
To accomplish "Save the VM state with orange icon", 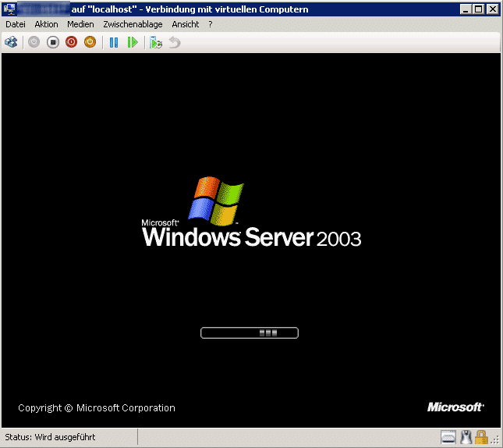I will click(x=90, y=42).
